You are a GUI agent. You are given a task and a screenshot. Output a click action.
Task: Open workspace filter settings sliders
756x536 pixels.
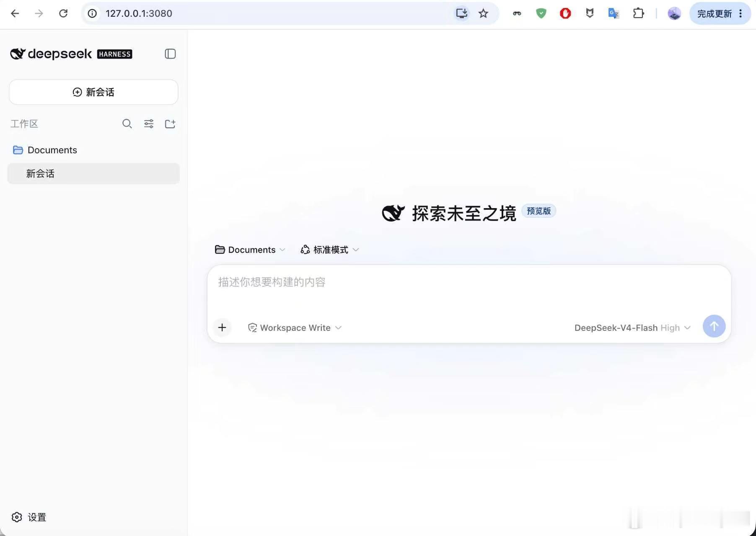pos(149,124)
